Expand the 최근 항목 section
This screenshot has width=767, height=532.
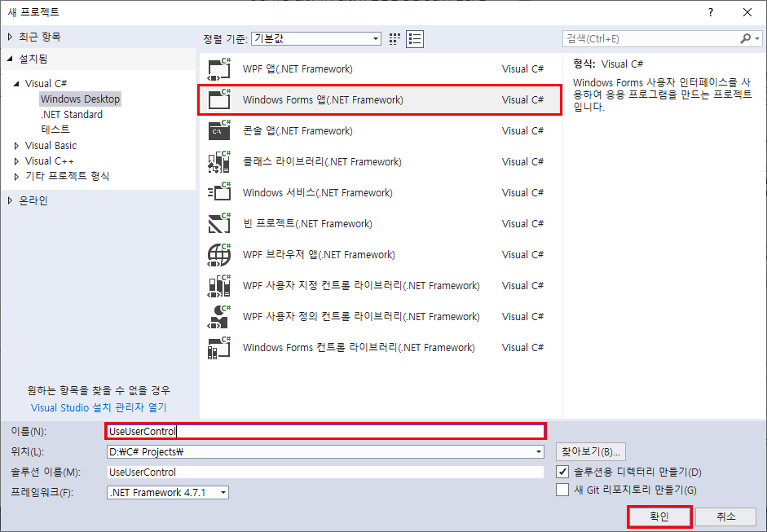[11, 37]
